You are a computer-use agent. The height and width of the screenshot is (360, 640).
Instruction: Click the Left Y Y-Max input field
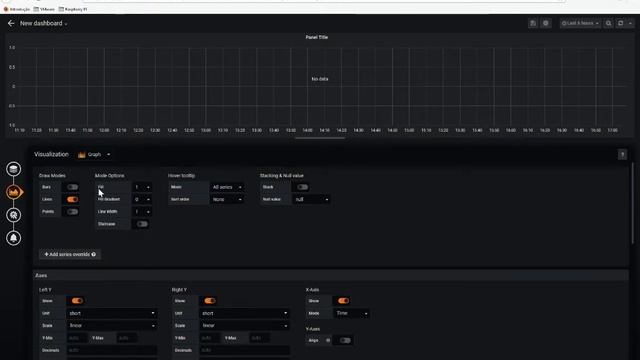click(x=127, y=338)
